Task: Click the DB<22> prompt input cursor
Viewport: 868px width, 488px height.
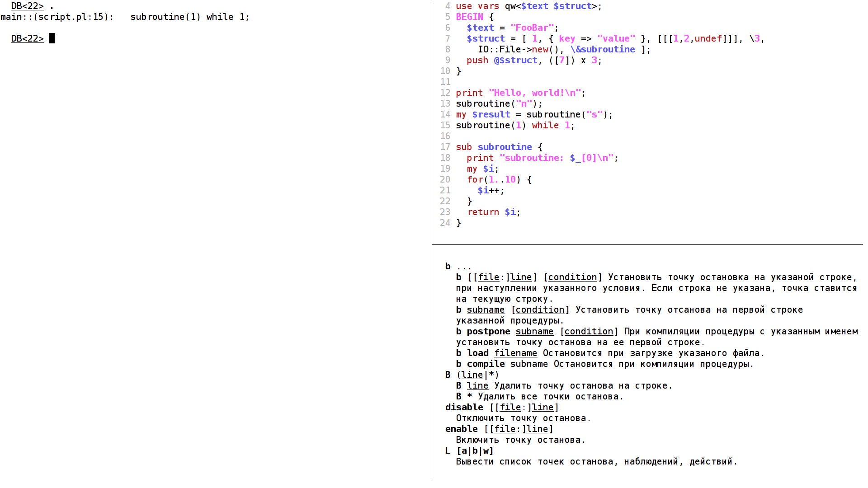Action: [x=52, y=38]
